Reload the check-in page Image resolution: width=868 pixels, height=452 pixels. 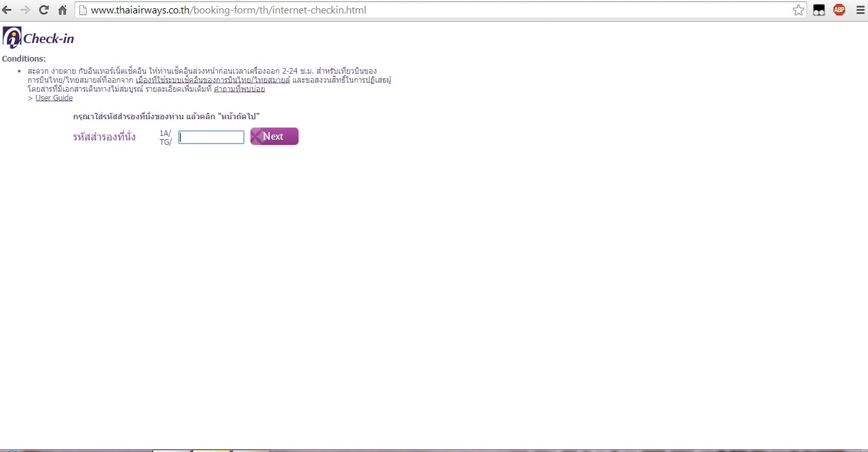44,10
